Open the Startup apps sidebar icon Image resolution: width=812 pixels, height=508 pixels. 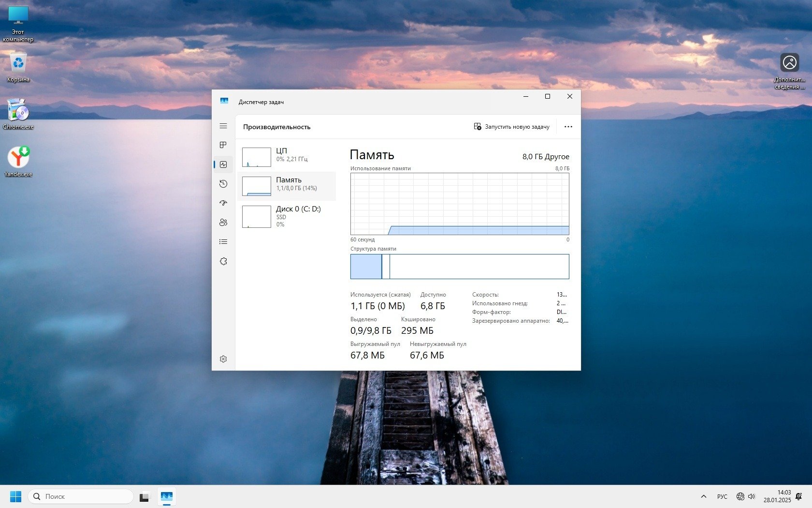(x=223, y=203)
